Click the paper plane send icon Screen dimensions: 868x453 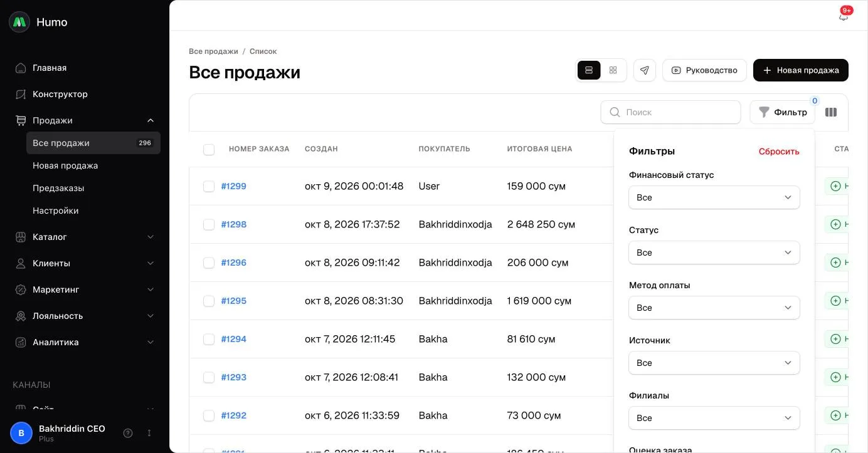click(x=645, y=70)
